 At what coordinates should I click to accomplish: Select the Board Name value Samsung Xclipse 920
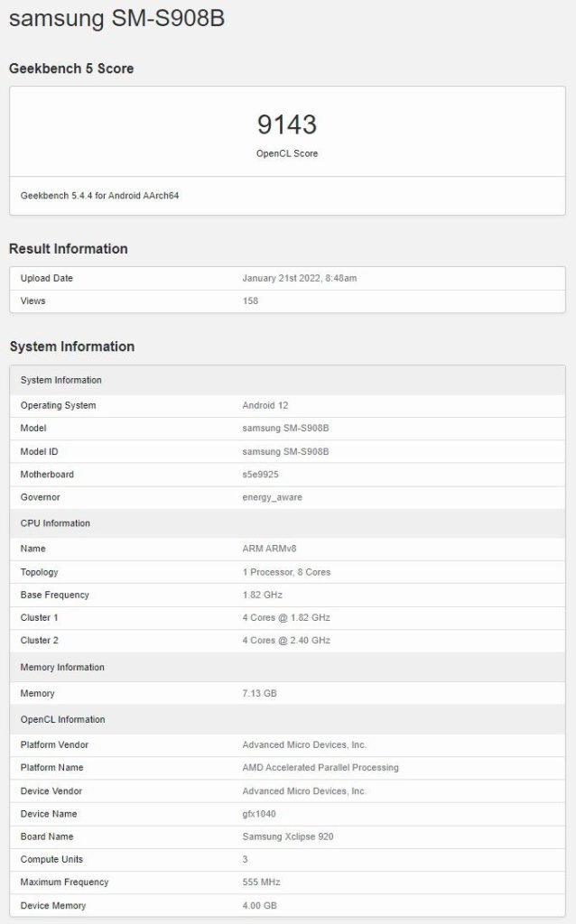coord(288,836)
